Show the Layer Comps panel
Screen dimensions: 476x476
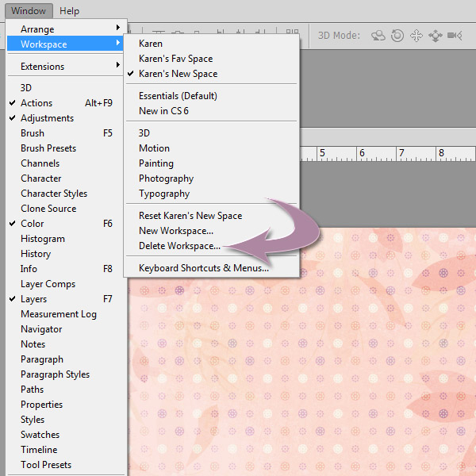click(x=64, y=284)
